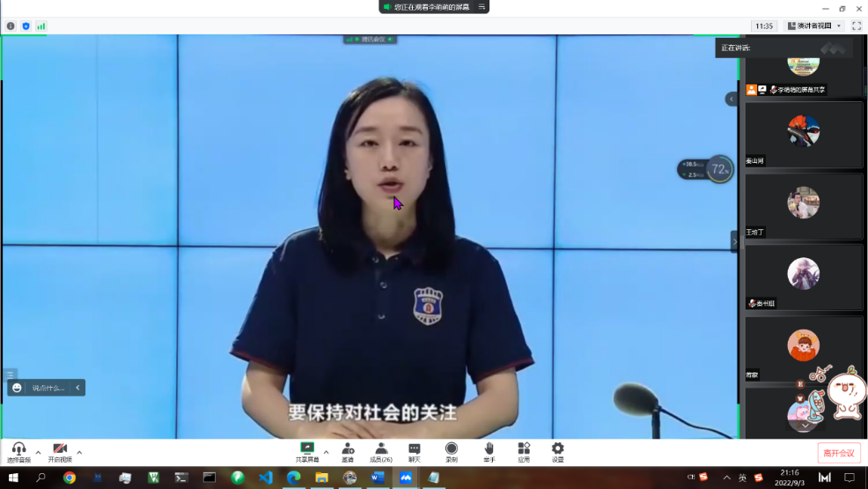Start 录制 (Record) from the toolbar
Screen dimensions: 868x489
451,451
